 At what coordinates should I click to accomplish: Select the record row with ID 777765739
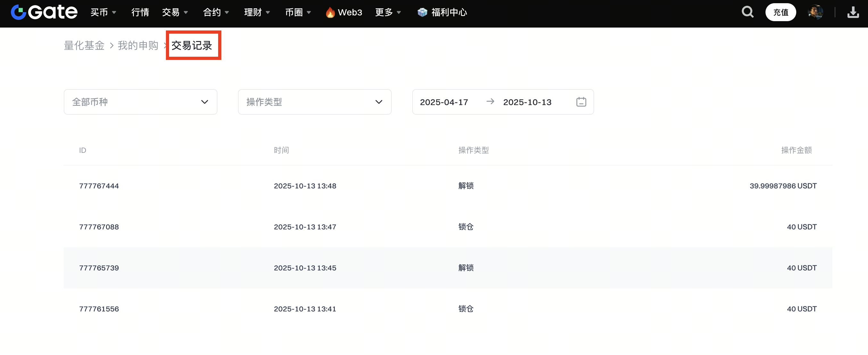point(99,268)
